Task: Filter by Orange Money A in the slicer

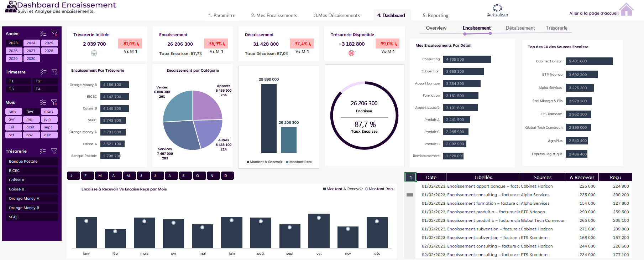Action: point(32,198)
